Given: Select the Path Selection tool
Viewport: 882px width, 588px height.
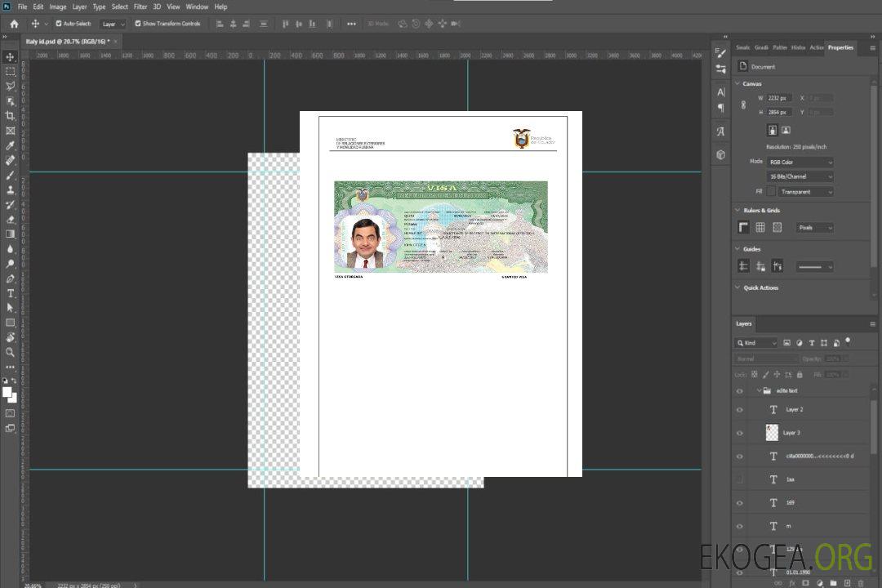Looking at the screenshot, I should [10, 308].
